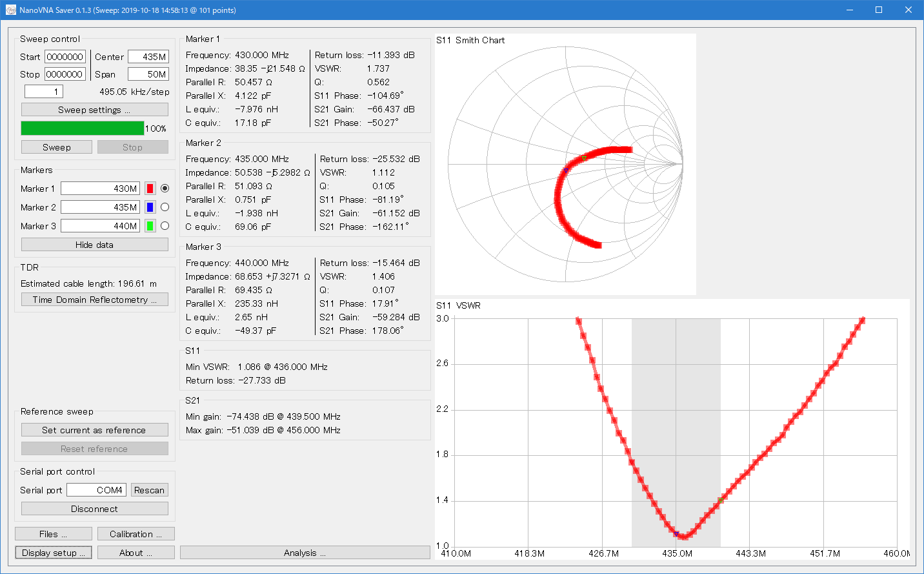Click the NanoVNA Saver title bar icon

coord(10,10)
